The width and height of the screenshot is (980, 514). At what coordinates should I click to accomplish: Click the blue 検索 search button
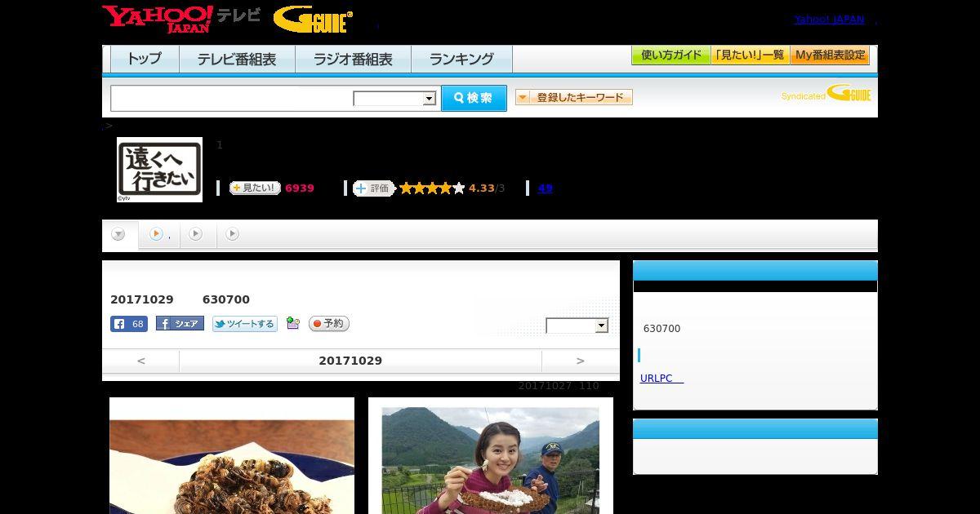click(474, 98)
